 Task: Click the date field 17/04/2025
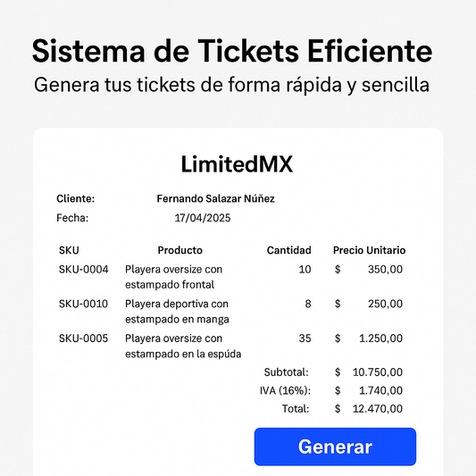coord(203,218)
